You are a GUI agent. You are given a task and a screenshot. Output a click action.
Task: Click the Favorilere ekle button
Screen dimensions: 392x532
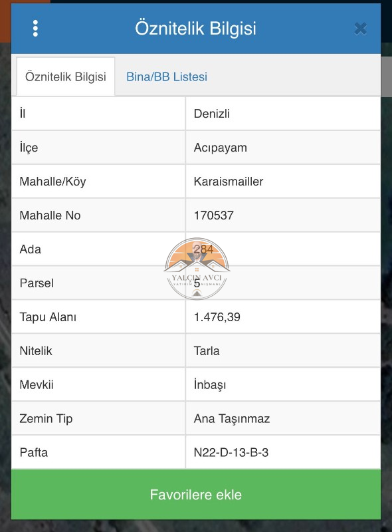point(196,494)
